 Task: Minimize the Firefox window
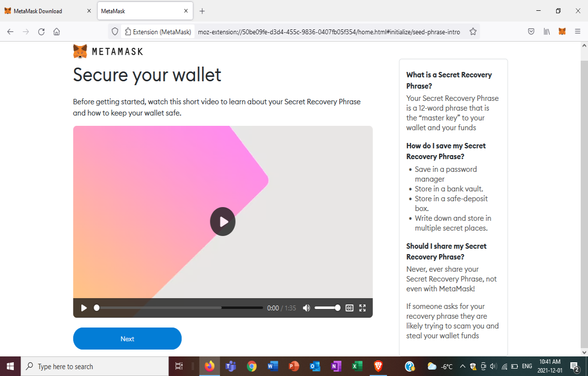coord(539,11)
